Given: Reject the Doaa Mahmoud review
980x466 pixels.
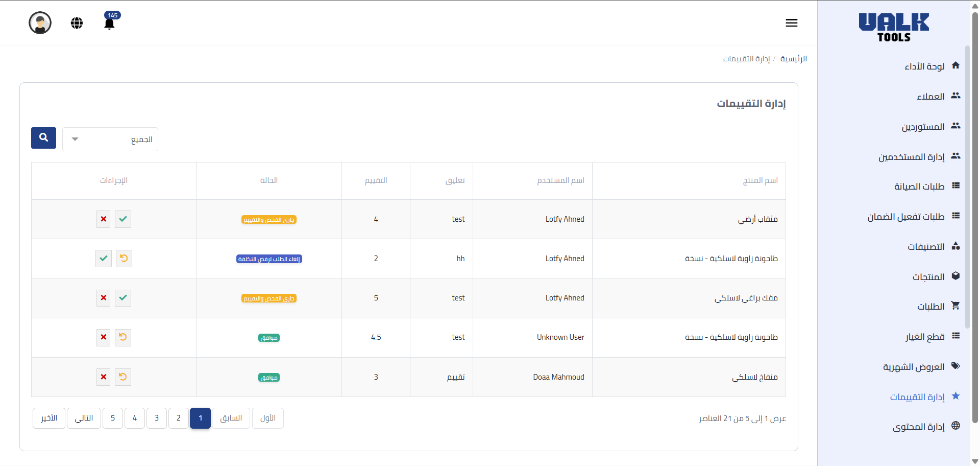Looking at the screenshot, I should point(104,377).
